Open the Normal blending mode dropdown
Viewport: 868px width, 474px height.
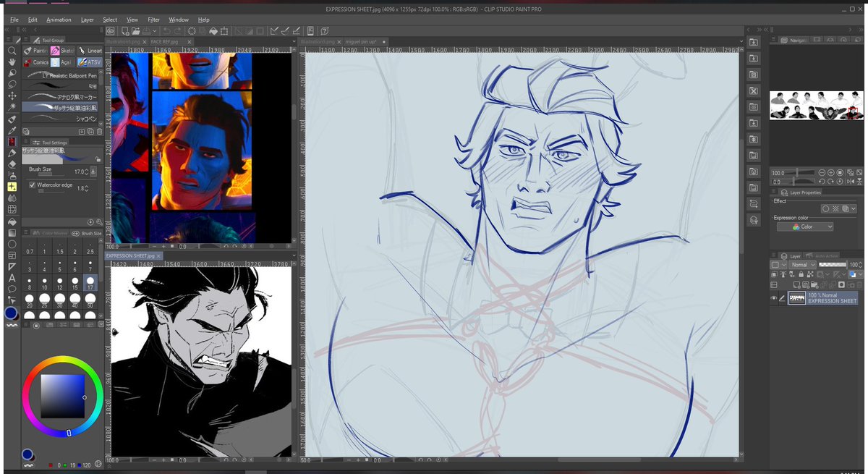click(802, 265)
